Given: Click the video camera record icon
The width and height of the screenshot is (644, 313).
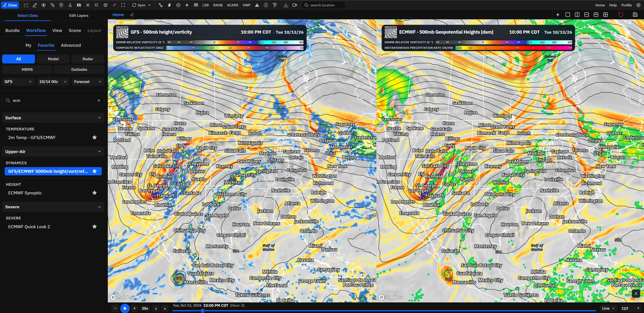Looking at the screenshot, I should [295, 5].
